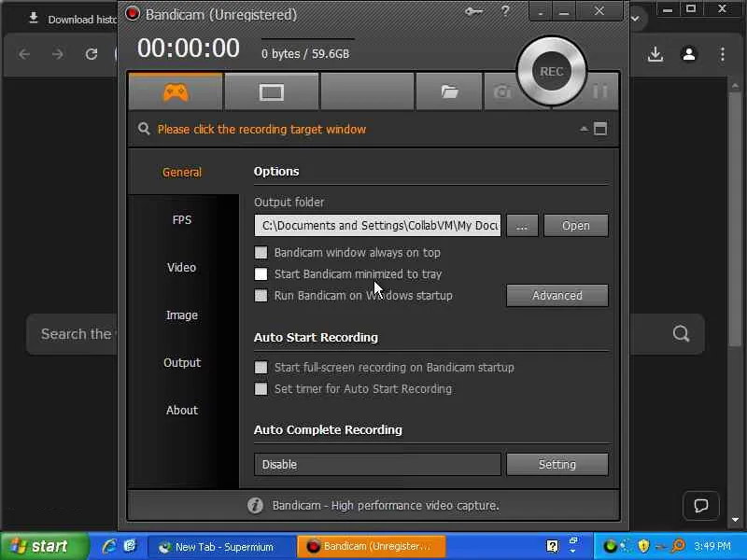Click the Supermium scrollbar down arrow

click(x=735, y=520)
